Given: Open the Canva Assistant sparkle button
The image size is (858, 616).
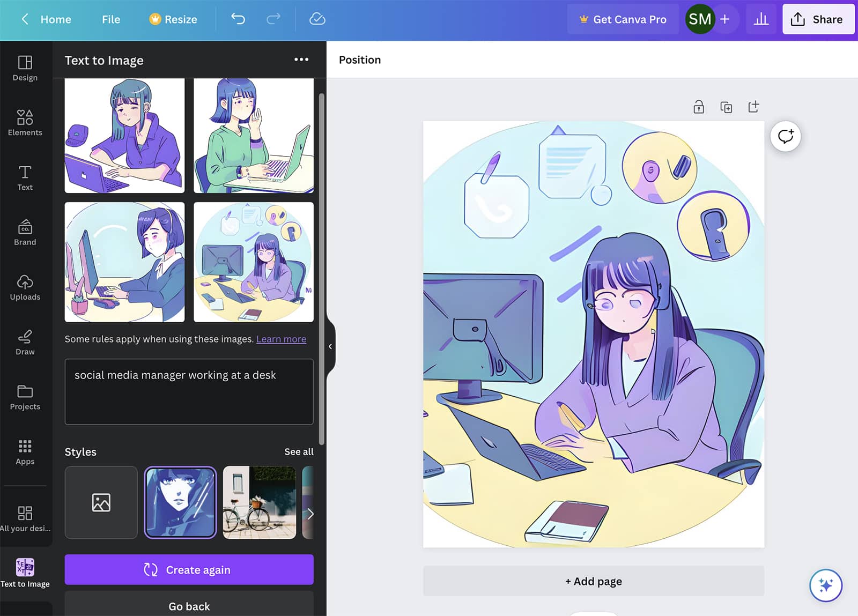Looking at the screenshot, I should point(826,585).
